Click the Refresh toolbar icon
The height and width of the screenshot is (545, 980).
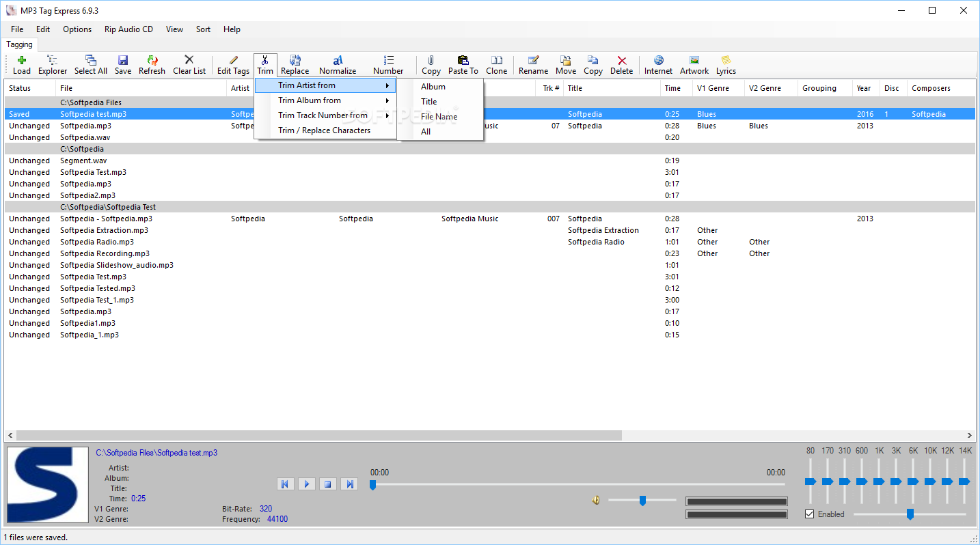pyautogui.click(x=152, y=65)
